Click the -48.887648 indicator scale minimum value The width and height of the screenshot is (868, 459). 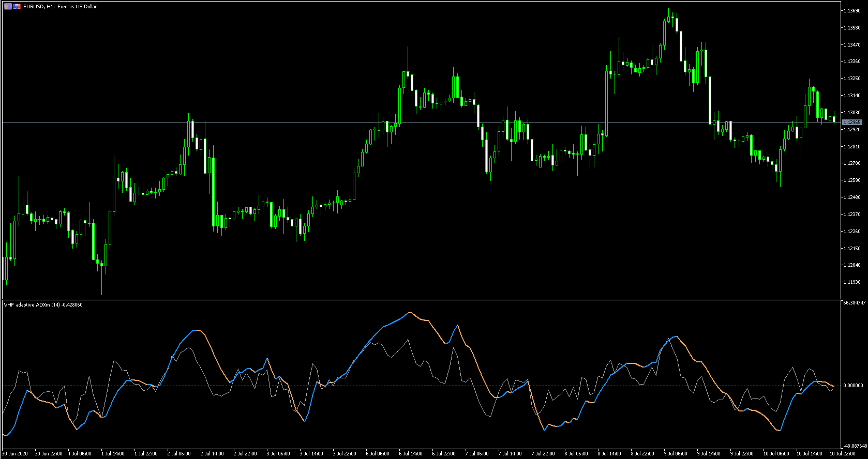854,446
